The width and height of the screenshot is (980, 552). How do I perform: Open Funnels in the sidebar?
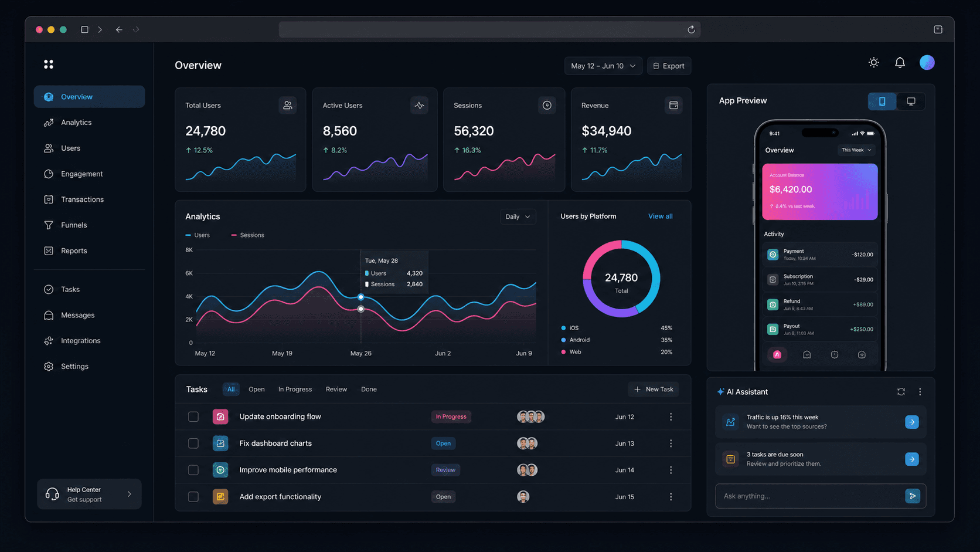(x=89, y=225)
